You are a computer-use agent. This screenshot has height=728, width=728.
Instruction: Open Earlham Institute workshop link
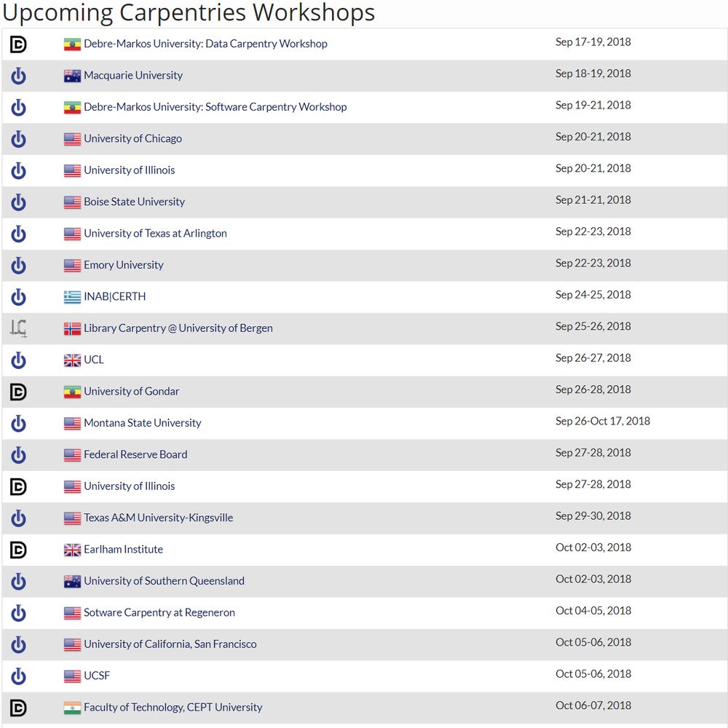tap(124, 549)
